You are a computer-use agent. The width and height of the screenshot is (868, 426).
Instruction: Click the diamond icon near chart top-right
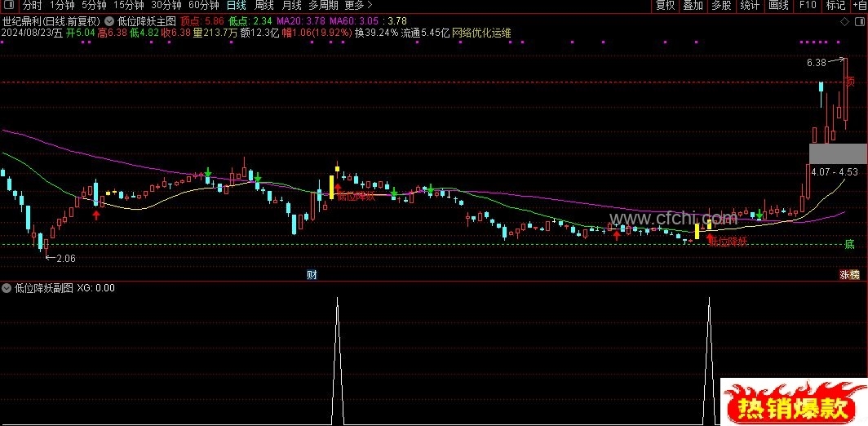tap(845, 21)
